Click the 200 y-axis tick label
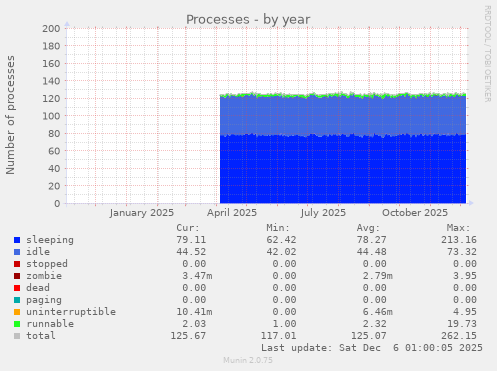Screen dimensions: 497x371 (x=51, y=29)
